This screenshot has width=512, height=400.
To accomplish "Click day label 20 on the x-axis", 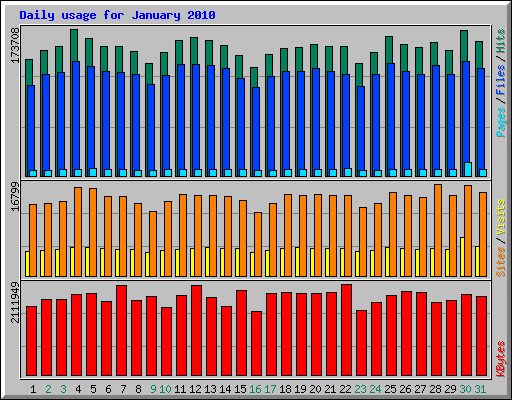I will coord(315,389).
